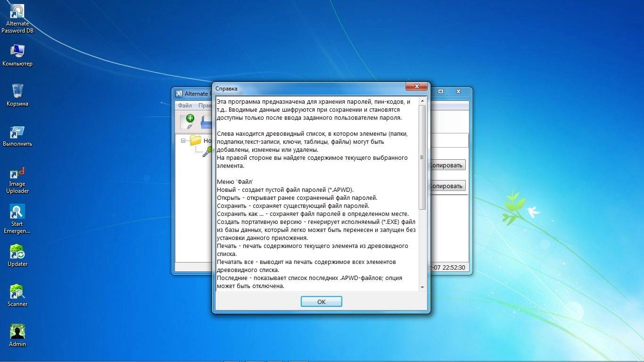Click the blue toolbar icon beside the add-entry icon

click(x=206, y=122)
